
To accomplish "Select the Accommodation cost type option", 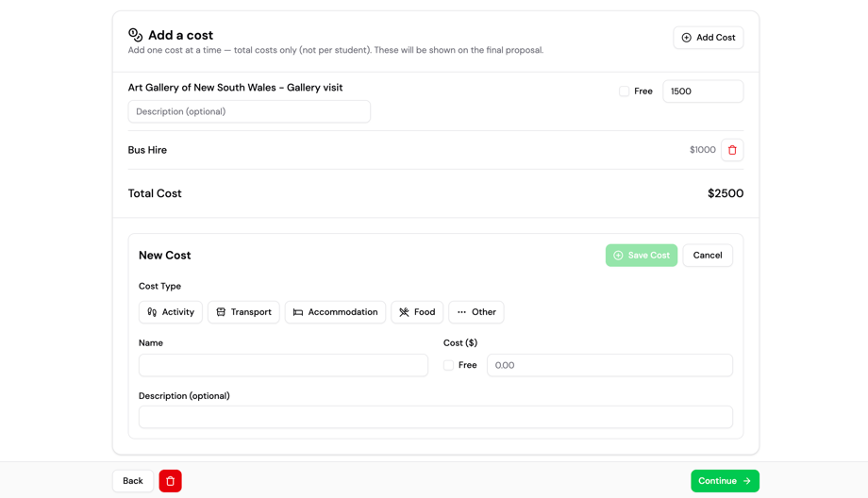I will pyautogui.click(x=335, y=312).
